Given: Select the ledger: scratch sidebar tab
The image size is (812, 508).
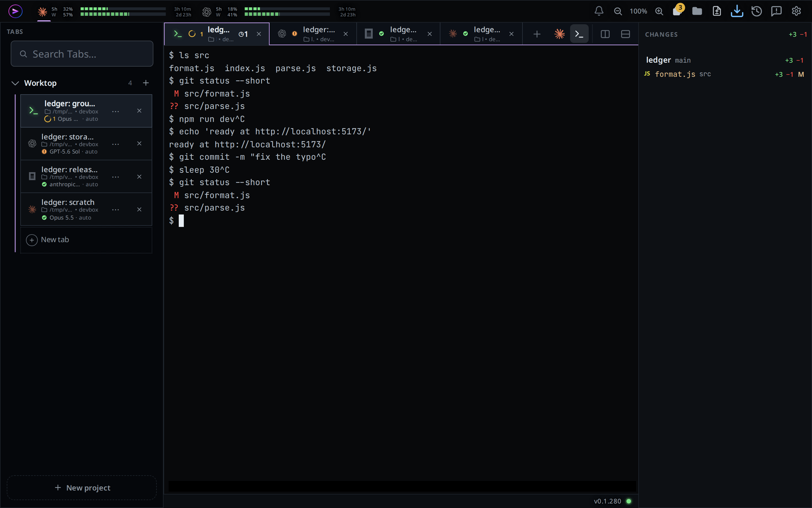Looking at the screenshot, I should 86,209.
